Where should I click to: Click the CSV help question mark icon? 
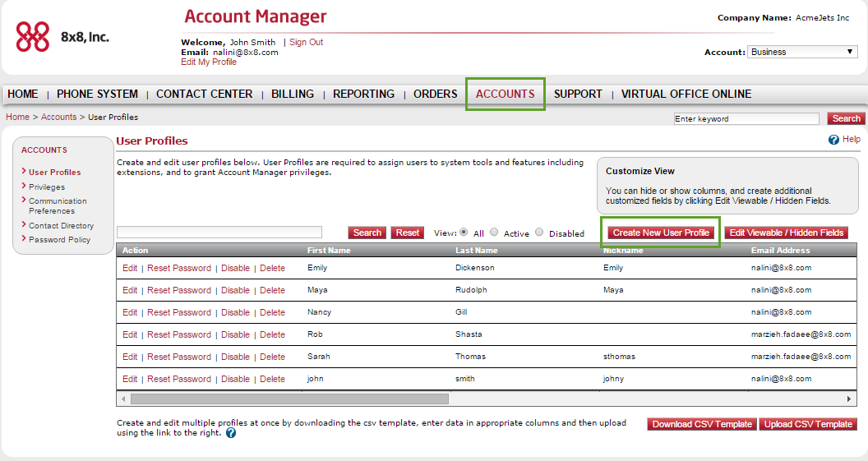(231, 433)
